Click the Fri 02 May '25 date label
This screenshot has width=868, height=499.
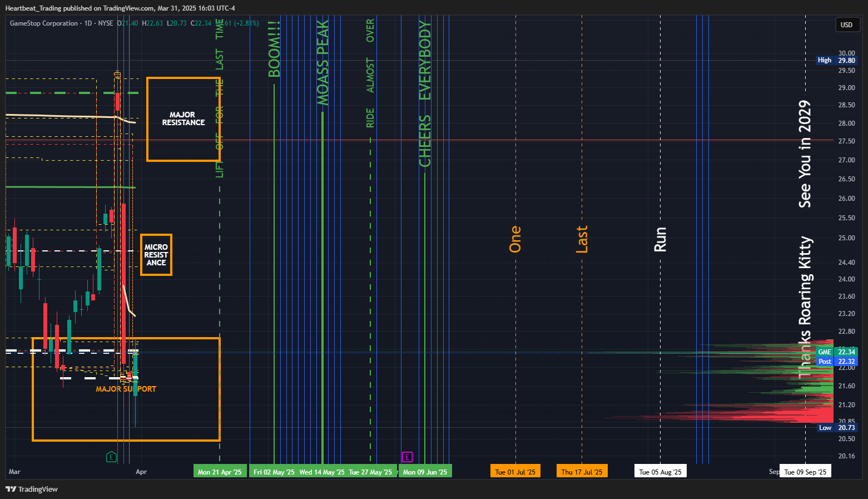(x=274, y=472)
